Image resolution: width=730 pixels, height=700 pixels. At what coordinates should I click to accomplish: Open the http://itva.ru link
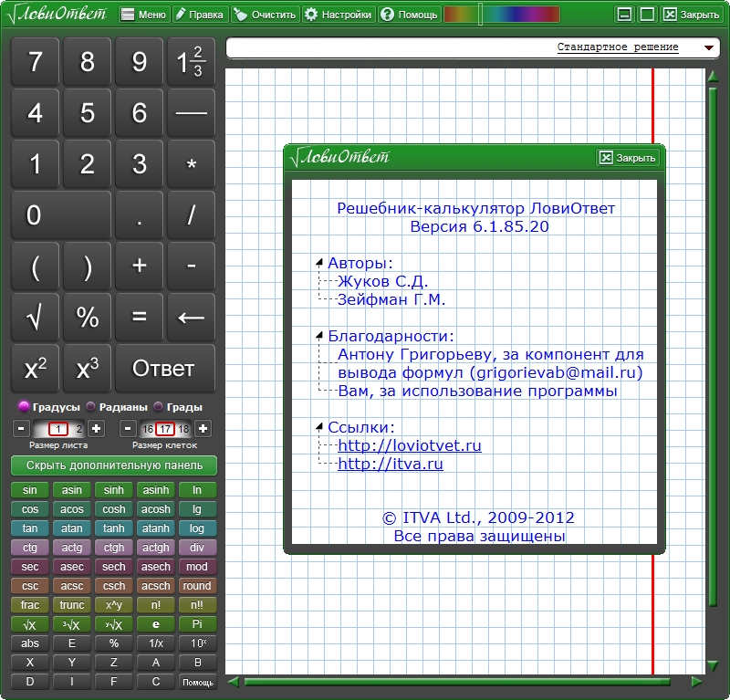391,464
